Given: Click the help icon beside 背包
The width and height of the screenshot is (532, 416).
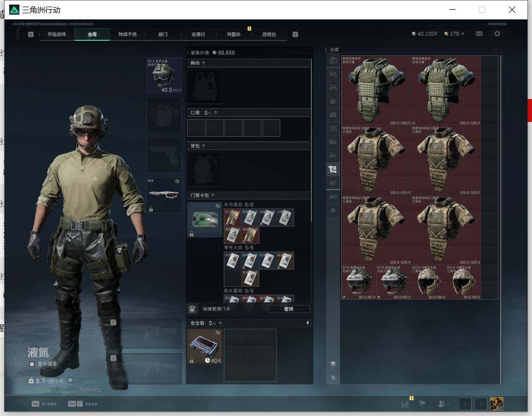Looking at the screenshot, I should [x=203, y=146].
